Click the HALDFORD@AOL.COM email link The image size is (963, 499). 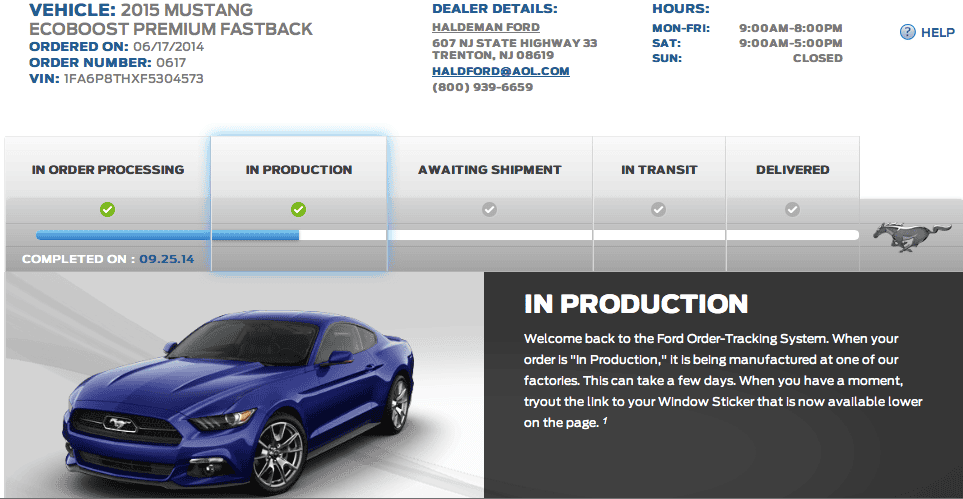[501, 71]
